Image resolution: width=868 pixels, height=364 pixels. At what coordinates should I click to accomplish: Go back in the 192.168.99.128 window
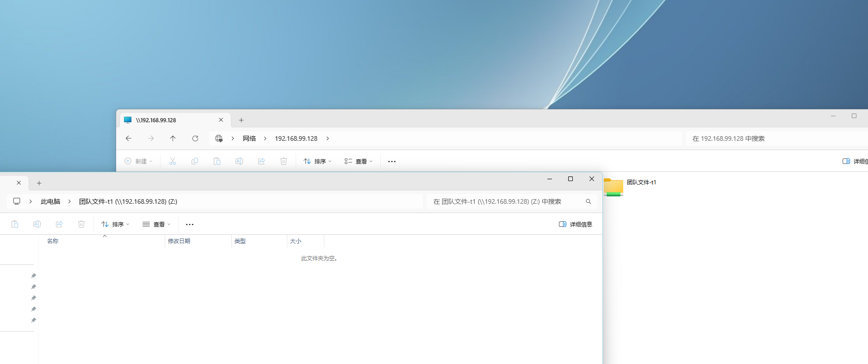click(x=129, y=138)
